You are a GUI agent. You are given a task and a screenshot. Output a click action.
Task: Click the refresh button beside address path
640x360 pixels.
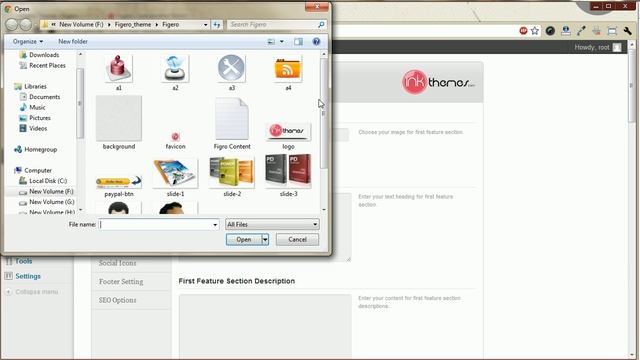tap(217, 24)
